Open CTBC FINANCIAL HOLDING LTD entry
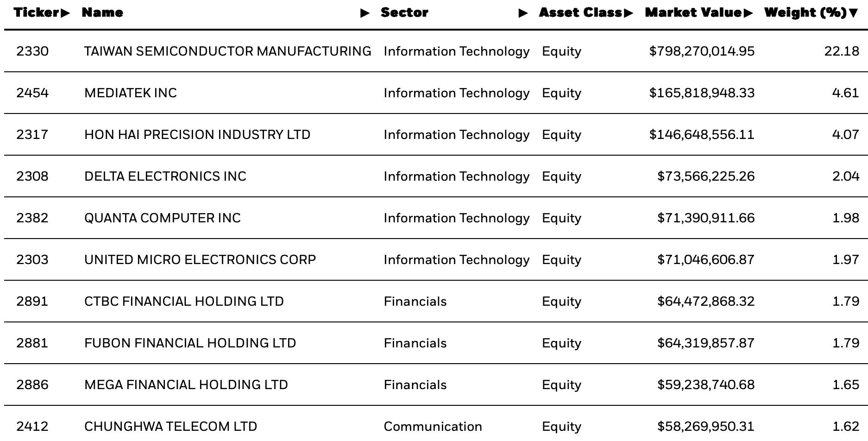The image size is (868, 441). coord(184,301)
